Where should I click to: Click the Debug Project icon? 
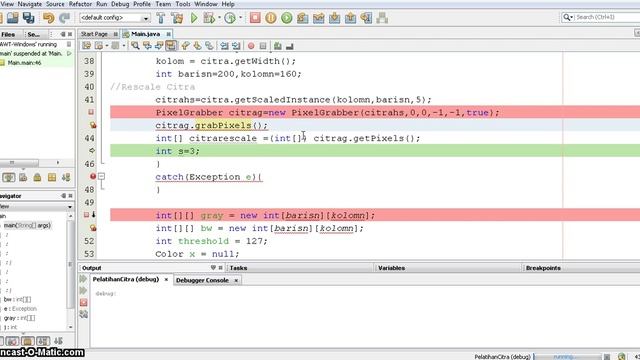click(209, 18)
